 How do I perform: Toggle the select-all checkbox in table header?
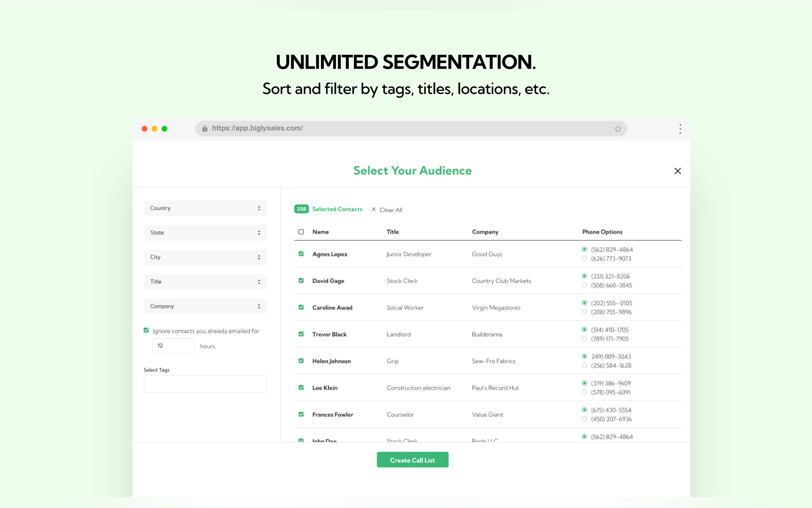301,232
